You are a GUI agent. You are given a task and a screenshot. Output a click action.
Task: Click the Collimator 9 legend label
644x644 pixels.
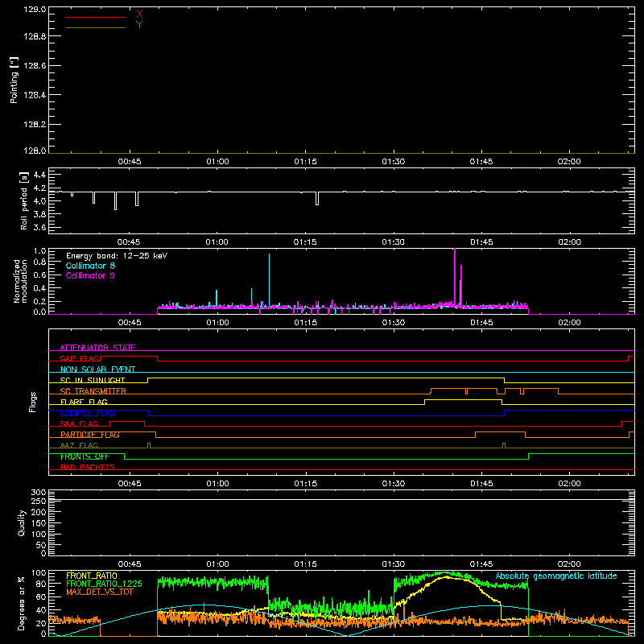[x=90, y=275]
